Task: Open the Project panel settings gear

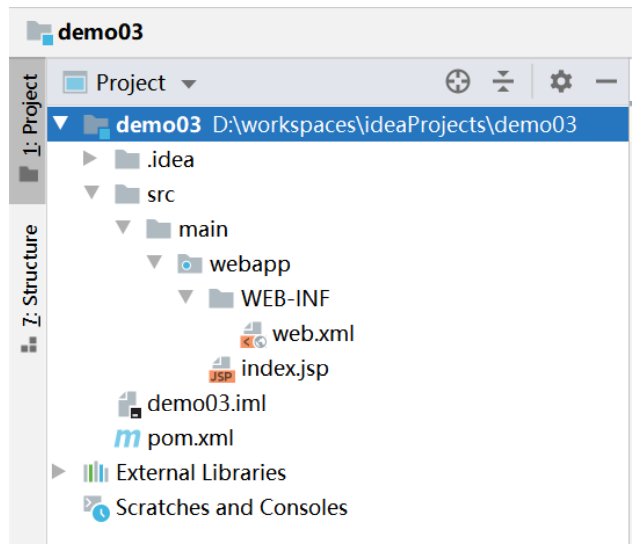Action: 561,81
